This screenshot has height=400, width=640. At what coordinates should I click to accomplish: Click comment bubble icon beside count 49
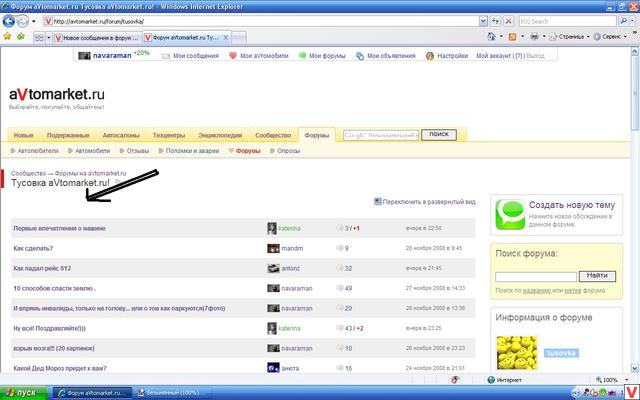click(340, 288)
